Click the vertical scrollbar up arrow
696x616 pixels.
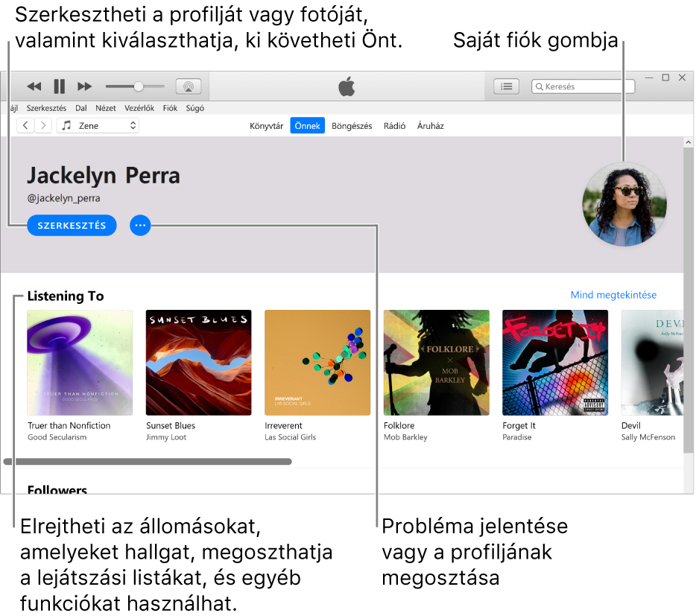tap(688, 142)
